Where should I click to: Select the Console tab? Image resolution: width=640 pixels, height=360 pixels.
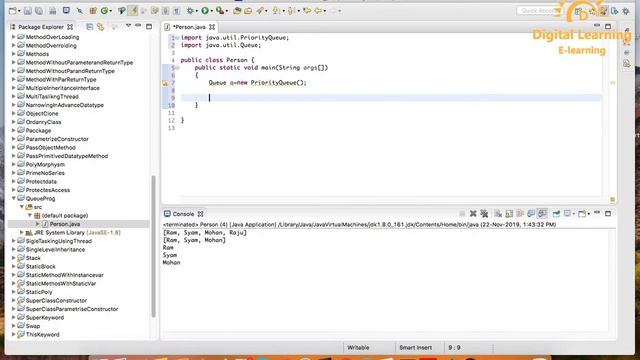coord(183,214)
